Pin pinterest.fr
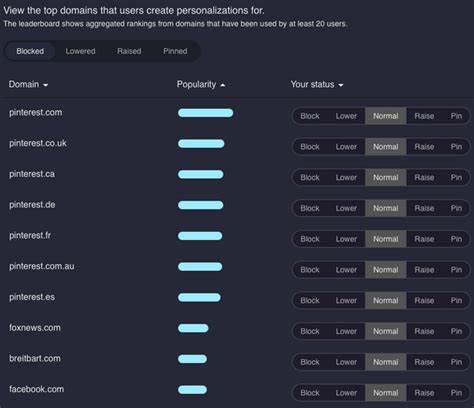The width and height of the screenshot is (474, 408). click(x=456, y=239)
